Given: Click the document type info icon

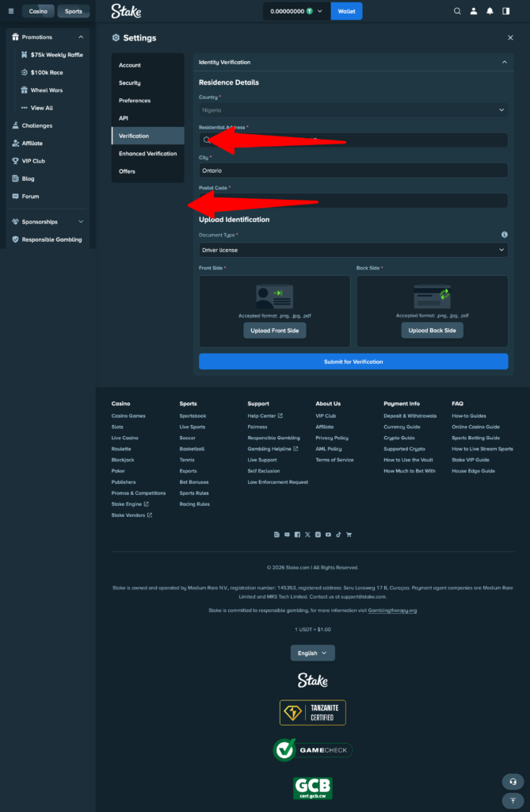Looking at the screenshot, I should tap(504, 235).
